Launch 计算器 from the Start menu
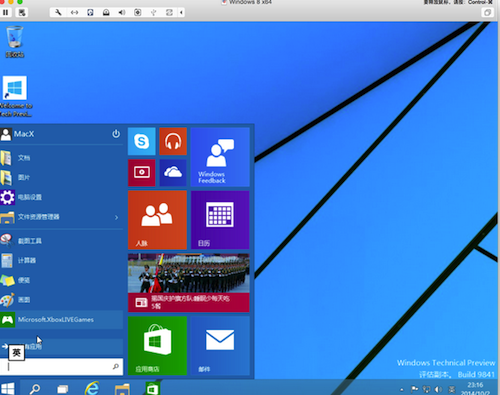Image resolution: width=500 pixels, height=395 pixels. point(61,260)
